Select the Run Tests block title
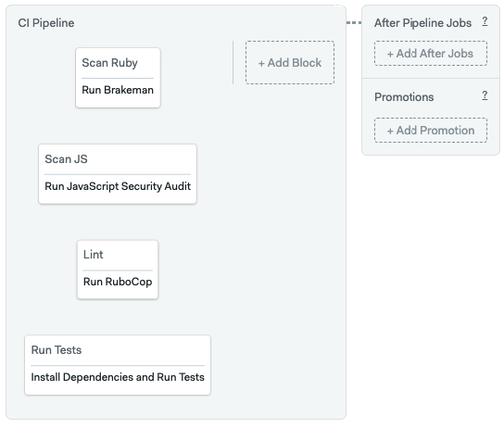Screen dimensions: 504x428 (x=57, y=350)
